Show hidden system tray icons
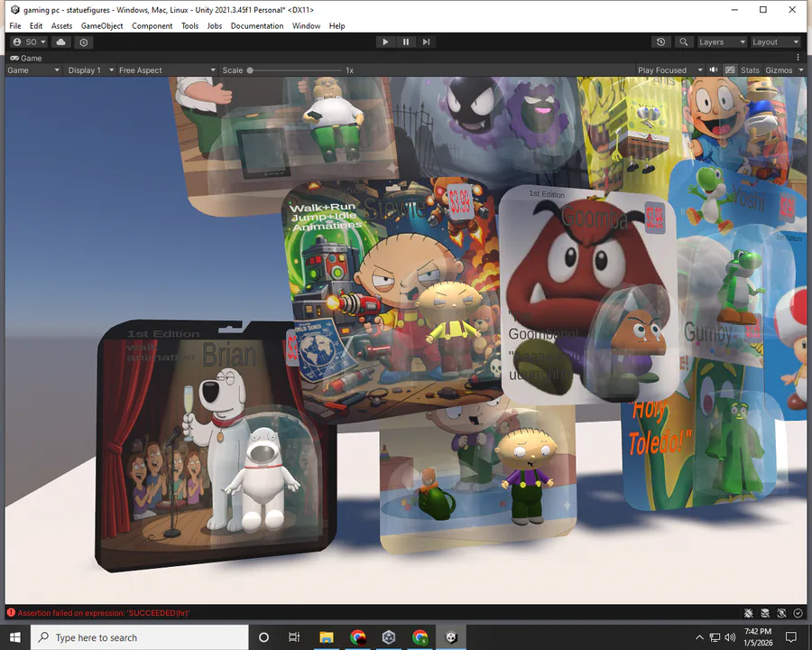This screenshot has width=812, height=650. point(699,637)
